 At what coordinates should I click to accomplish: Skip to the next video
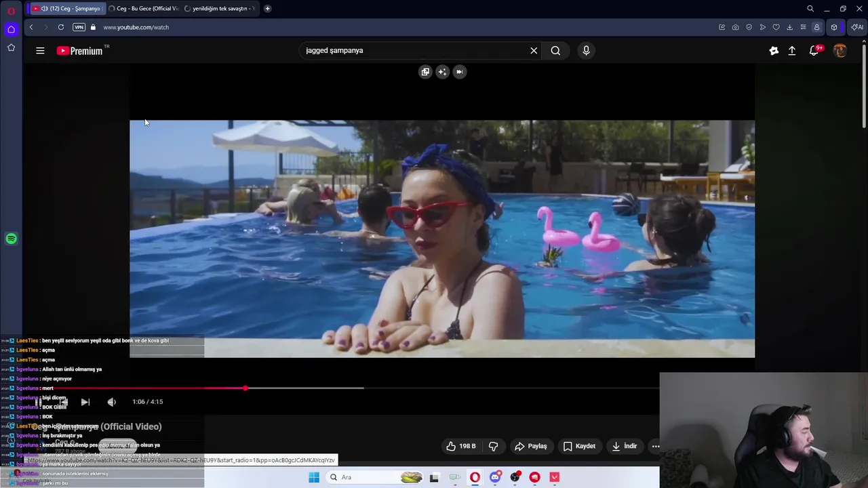click(85, 402)
